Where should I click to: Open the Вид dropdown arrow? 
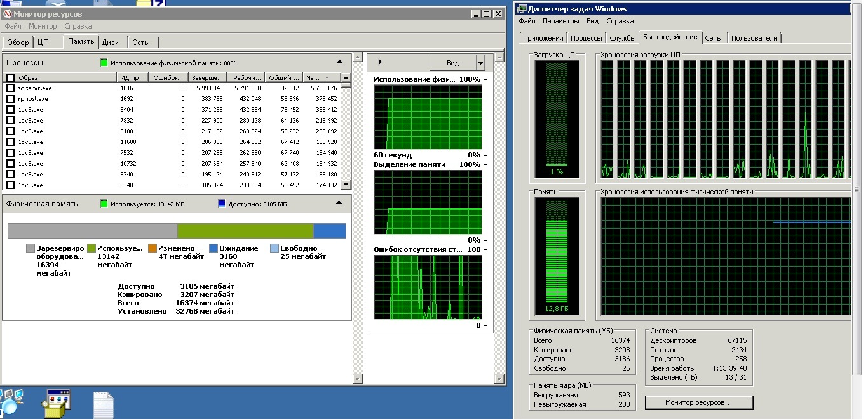(480, 63)
